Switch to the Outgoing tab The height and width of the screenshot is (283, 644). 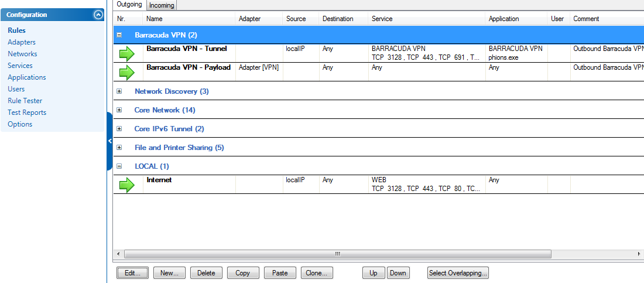[x=129, y=5]
